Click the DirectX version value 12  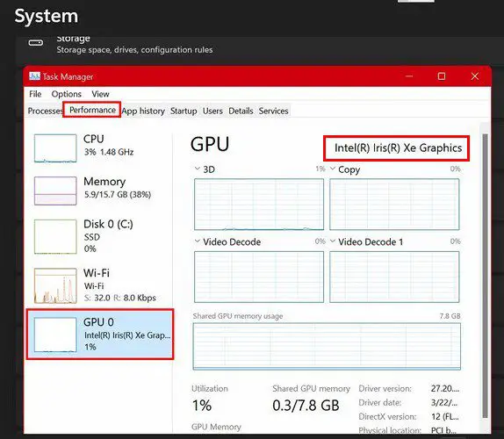(x=445, y=416)
